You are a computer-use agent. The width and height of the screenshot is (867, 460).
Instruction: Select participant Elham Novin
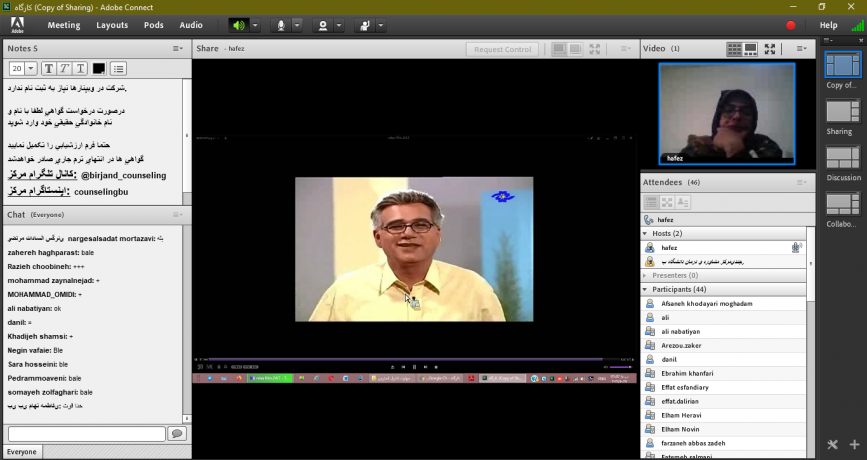tap(724, 429)
